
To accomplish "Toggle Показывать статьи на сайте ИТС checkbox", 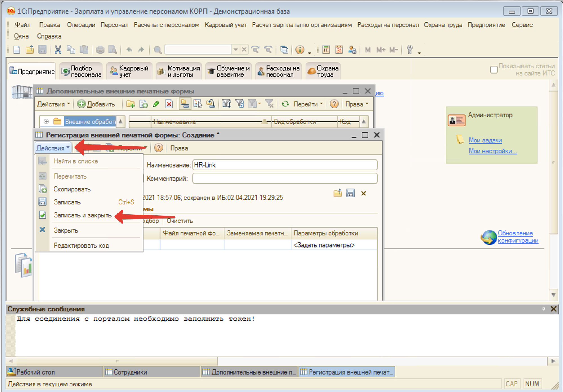I will [494, 70].
